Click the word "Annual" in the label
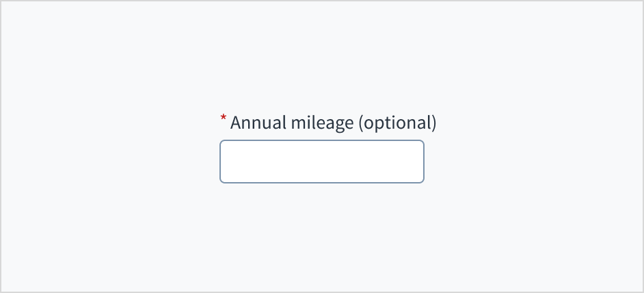Image resolution: width=644 pixels, height=293 pixels. point(254,123)
